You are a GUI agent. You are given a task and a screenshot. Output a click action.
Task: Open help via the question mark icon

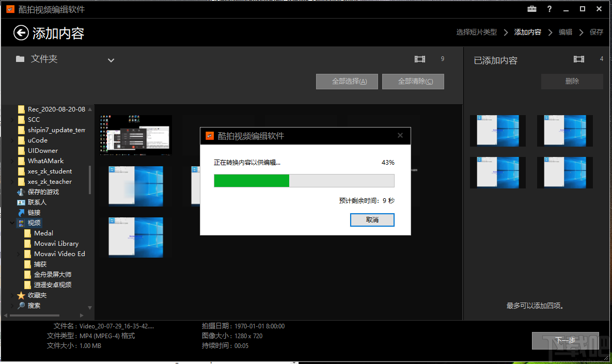click(x=549, y=9)
